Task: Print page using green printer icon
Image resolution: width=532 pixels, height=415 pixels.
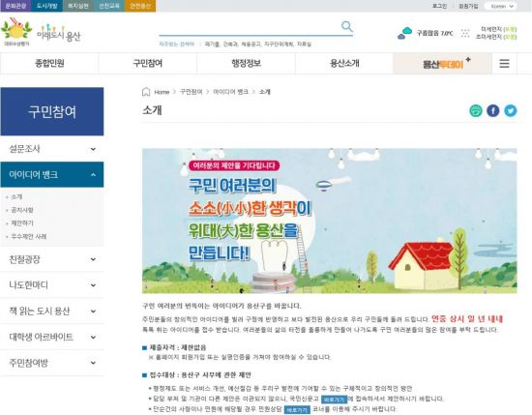Action: coord(476,110)
